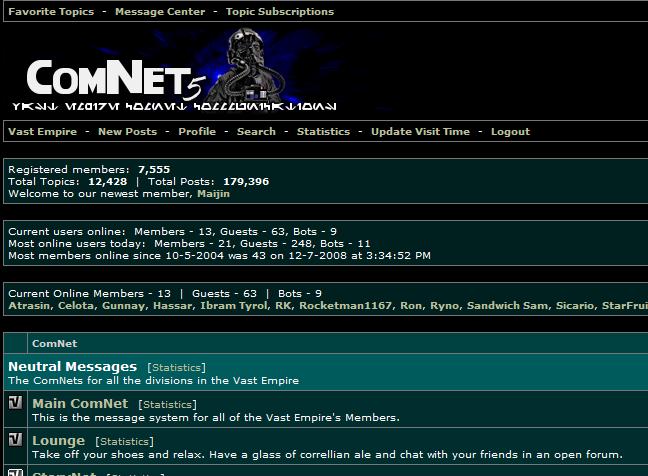Open Statistics in the navigation bar

tap(323, 131)
